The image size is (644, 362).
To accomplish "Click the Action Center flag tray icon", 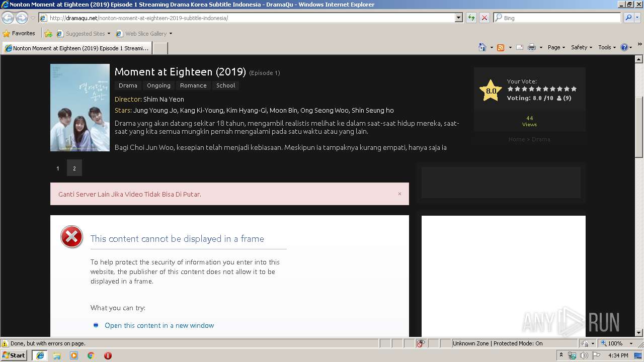I will (x=596, y=355).
